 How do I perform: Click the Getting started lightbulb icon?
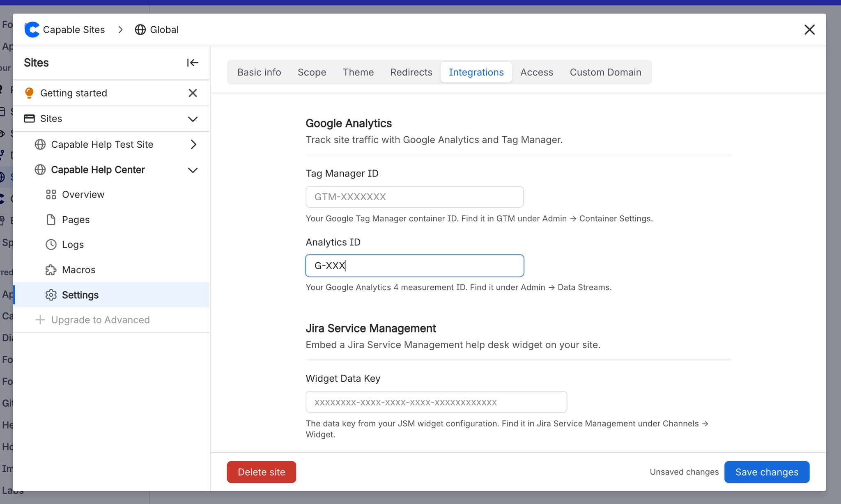click(x=29, y=93)
